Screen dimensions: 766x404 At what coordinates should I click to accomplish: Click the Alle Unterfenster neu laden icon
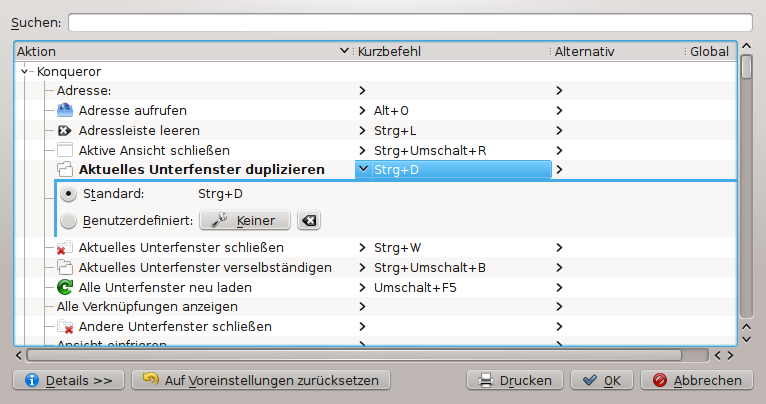click(x=66, y=287)
